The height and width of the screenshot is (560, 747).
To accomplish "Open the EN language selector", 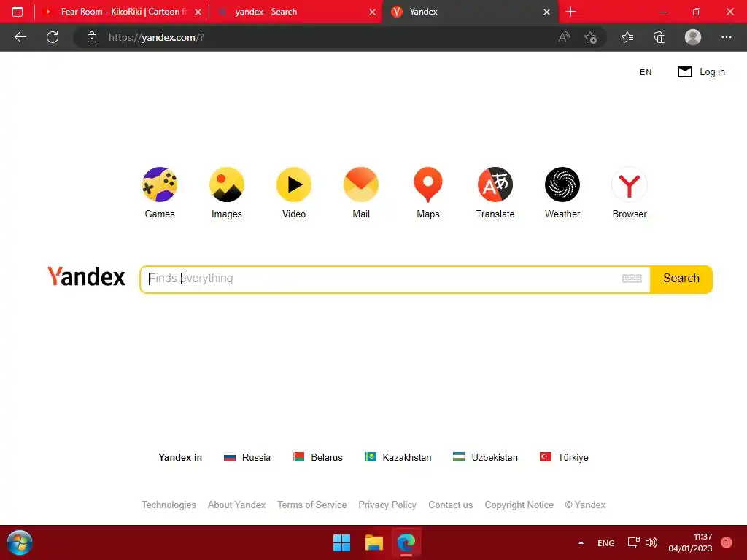I will coord(646,72).
